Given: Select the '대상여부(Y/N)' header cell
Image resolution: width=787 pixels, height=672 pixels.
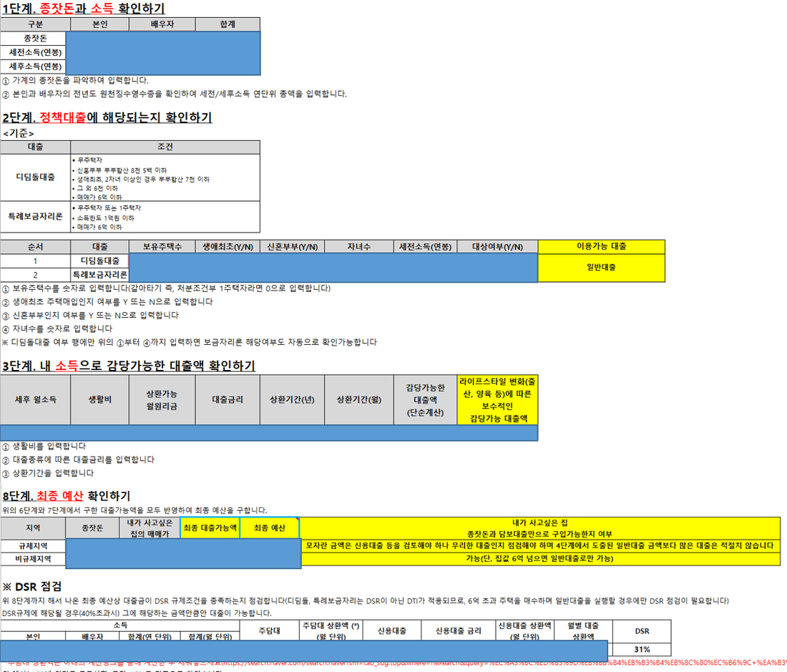Looking at the screenshot, I should (x=497, y=247).
